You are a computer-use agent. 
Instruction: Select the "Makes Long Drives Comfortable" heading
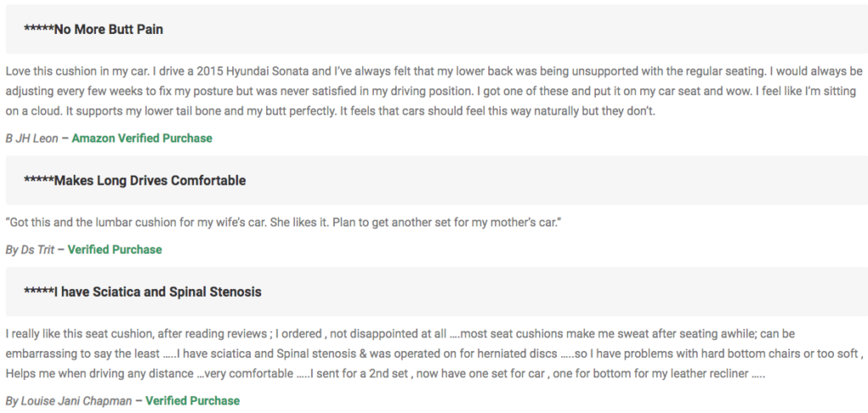[x=150, y=181]
